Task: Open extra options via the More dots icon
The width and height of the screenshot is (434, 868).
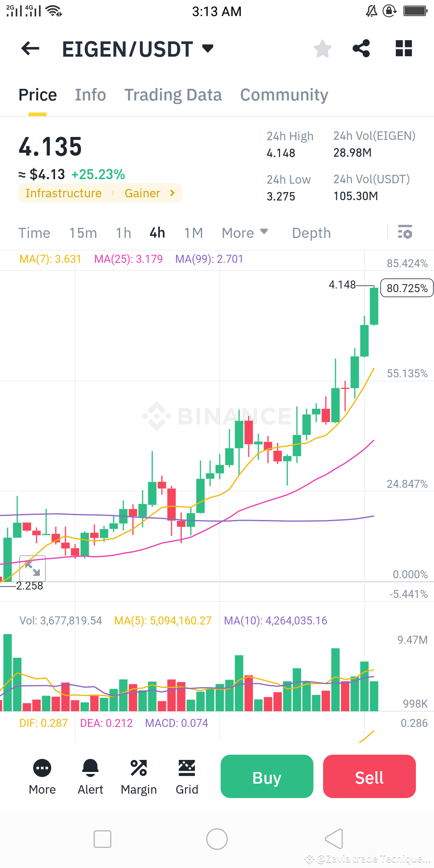Action: [x=42, y=776]
